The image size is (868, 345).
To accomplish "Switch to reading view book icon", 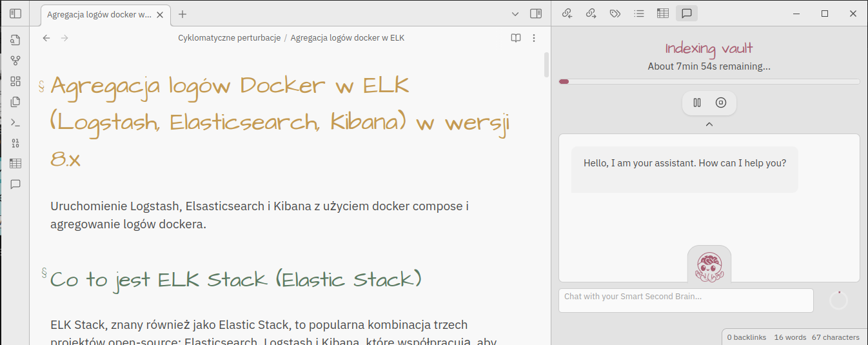I will (516, 38).
